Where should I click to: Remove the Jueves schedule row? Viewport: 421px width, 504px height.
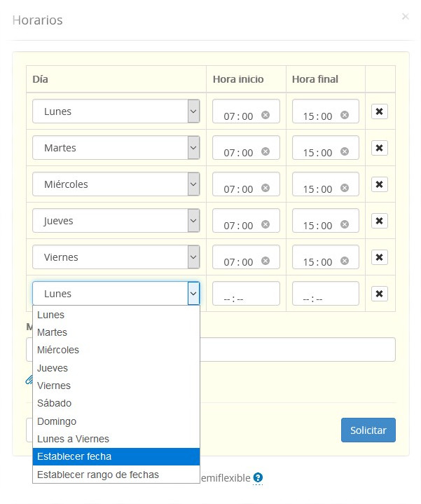(379, 221)
